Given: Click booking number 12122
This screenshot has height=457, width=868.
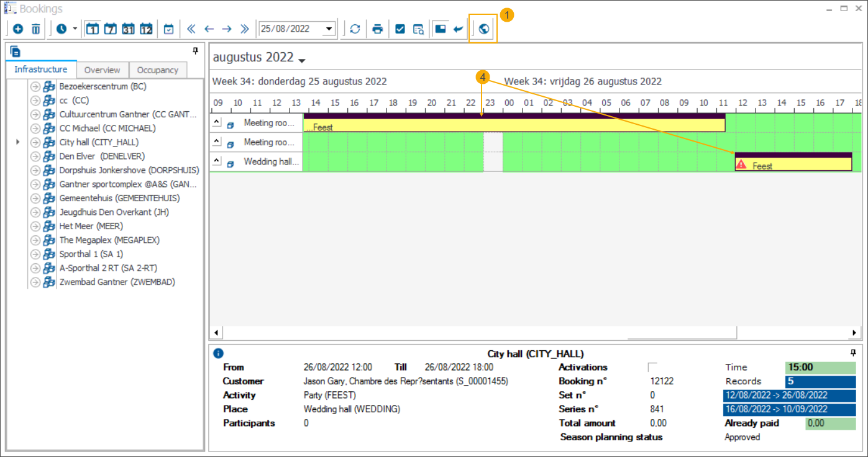Looking at the screenshot, I should click(x=662, y=381).
